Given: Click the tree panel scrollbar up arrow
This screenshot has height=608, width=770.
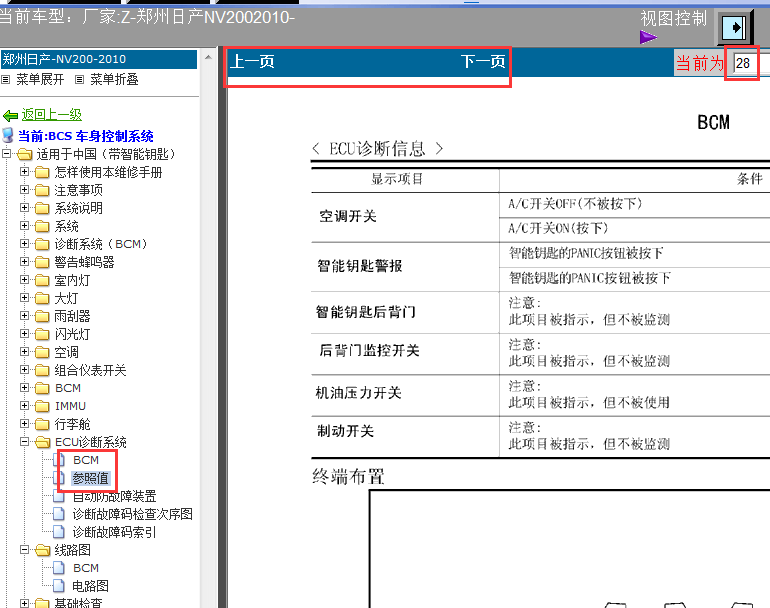Looking at the screenshot, I should 208,57.
